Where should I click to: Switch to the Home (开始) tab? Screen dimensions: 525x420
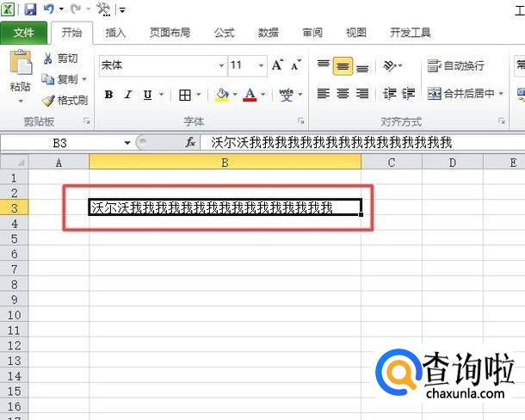(x=71, y=33)
